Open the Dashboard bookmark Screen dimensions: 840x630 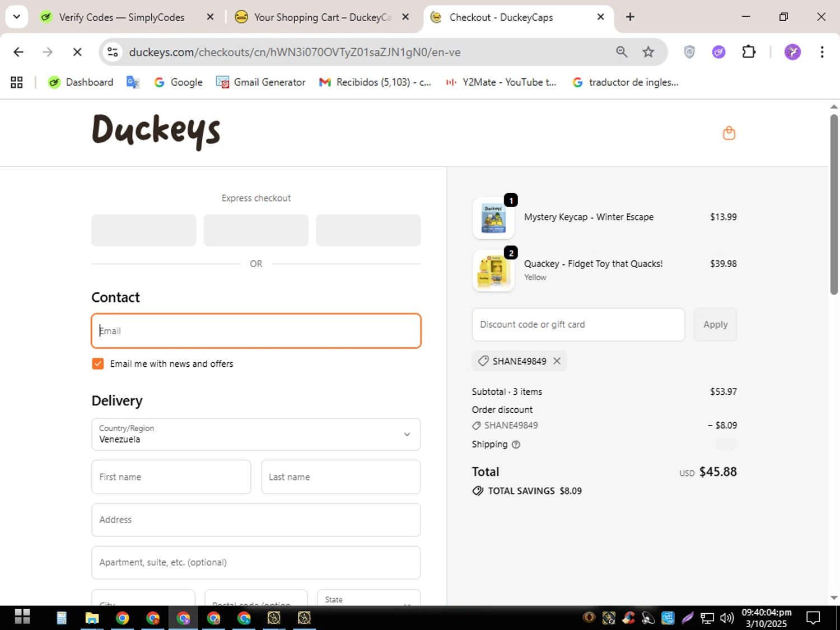tap(81, 82)
